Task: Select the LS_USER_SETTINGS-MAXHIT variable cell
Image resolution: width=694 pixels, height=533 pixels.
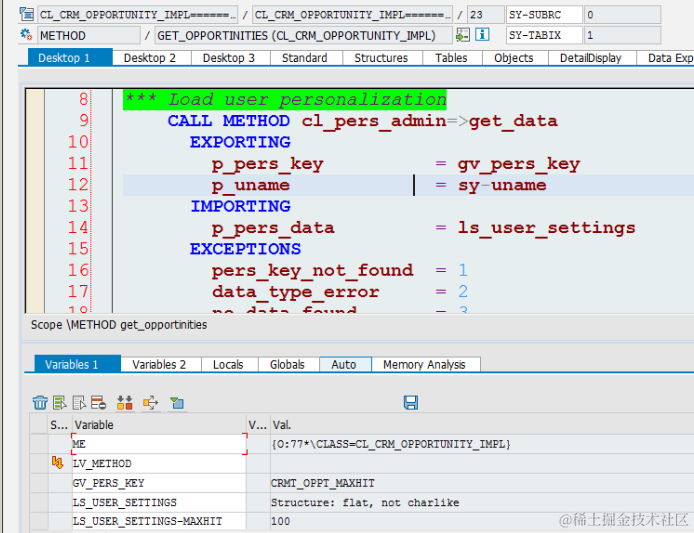Action: (x=159, y=521)
